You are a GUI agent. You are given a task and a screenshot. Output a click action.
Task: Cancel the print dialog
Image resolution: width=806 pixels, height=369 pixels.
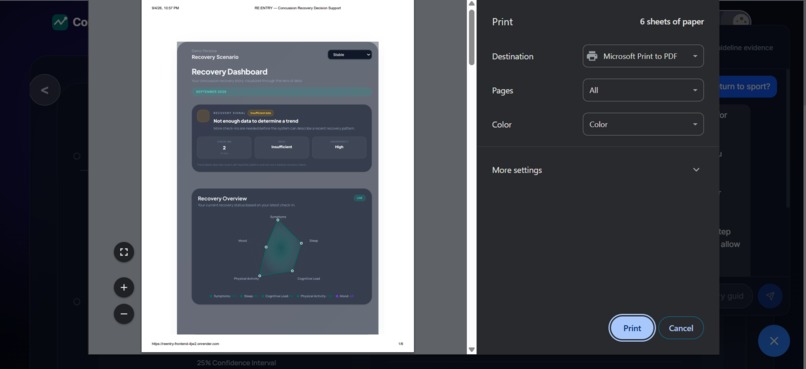[x=681, y=328]
